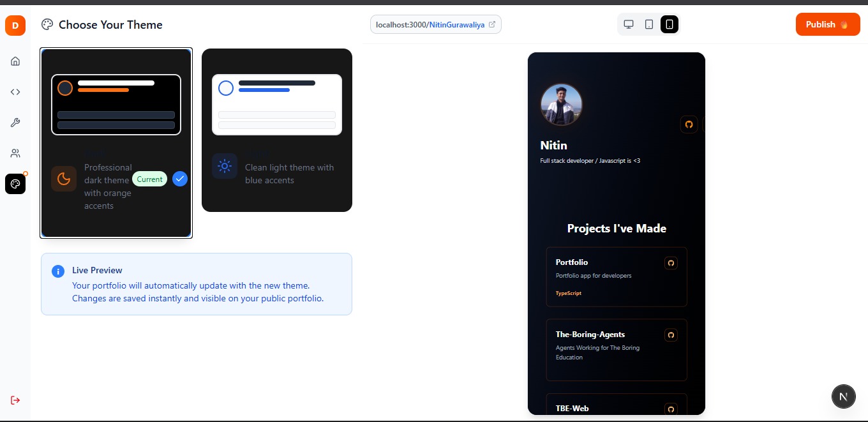The image size is (868, 422).
Task: Click Nitin's profile photo in the preview
Action: [561, 104]
